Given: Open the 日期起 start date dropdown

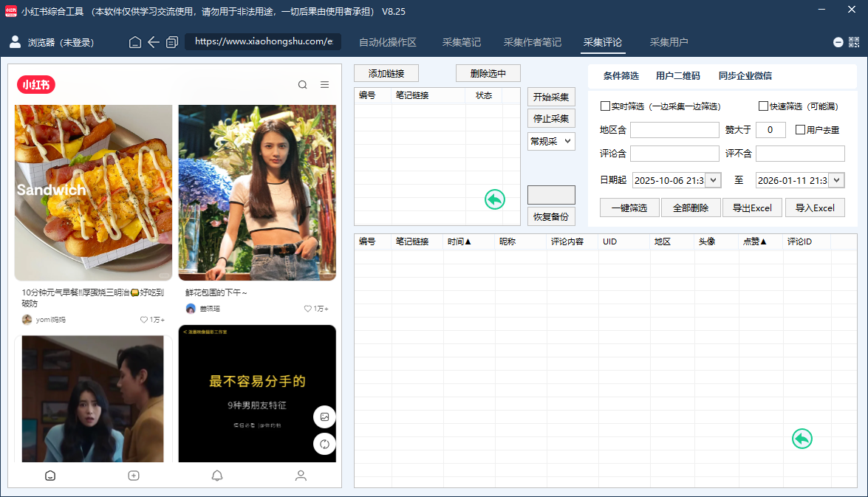Looking at the screenshot, I should point(714,179).
